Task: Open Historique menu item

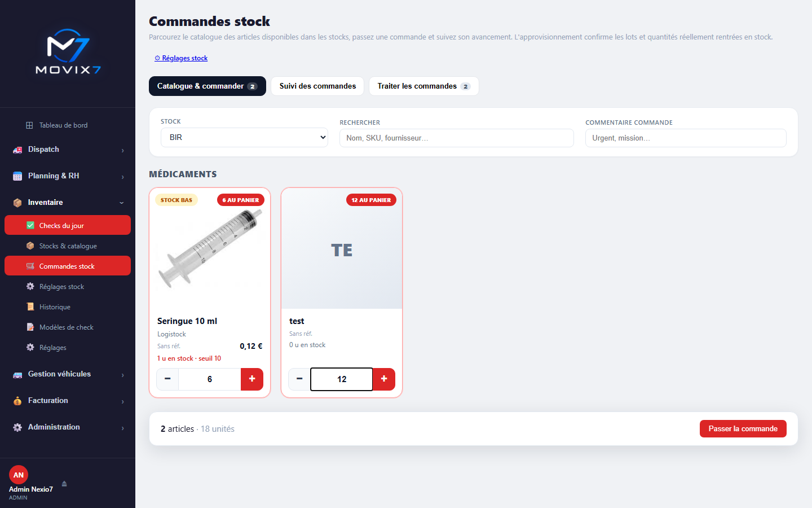Action: pyautogui.click(x=68, y=306)
